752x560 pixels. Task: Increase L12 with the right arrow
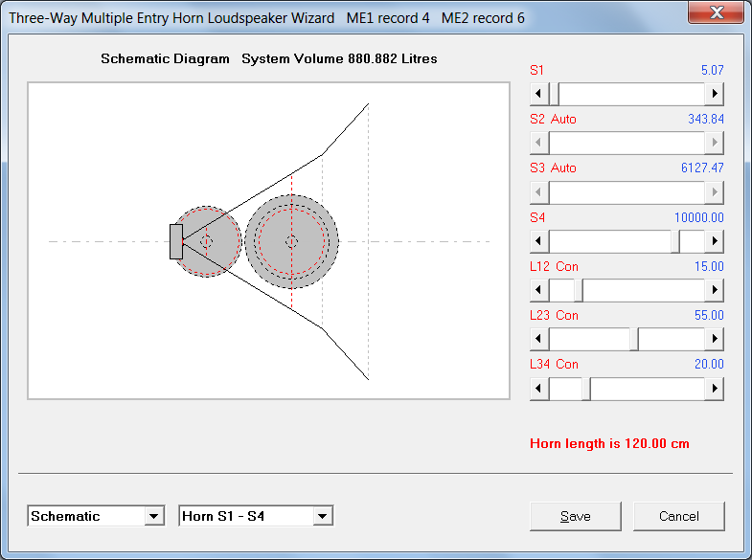tap(714, 290)
